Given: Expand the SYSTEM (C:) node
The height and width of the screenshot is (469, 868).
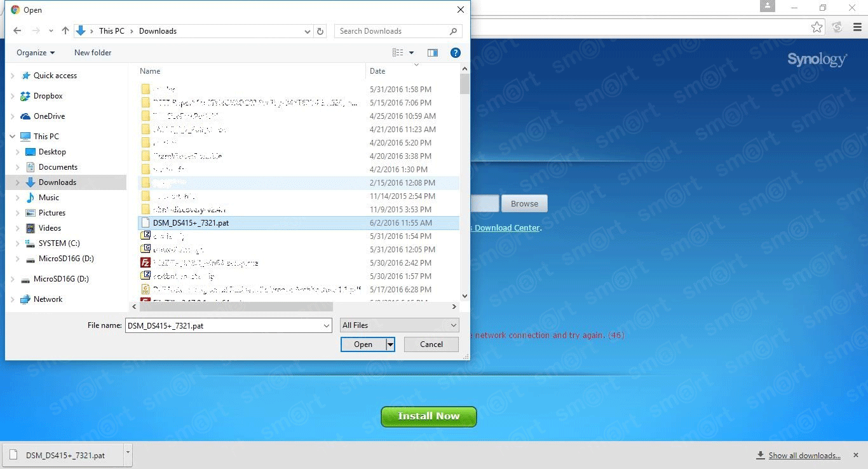Looking at the screenshot, I should pos(18,243).
